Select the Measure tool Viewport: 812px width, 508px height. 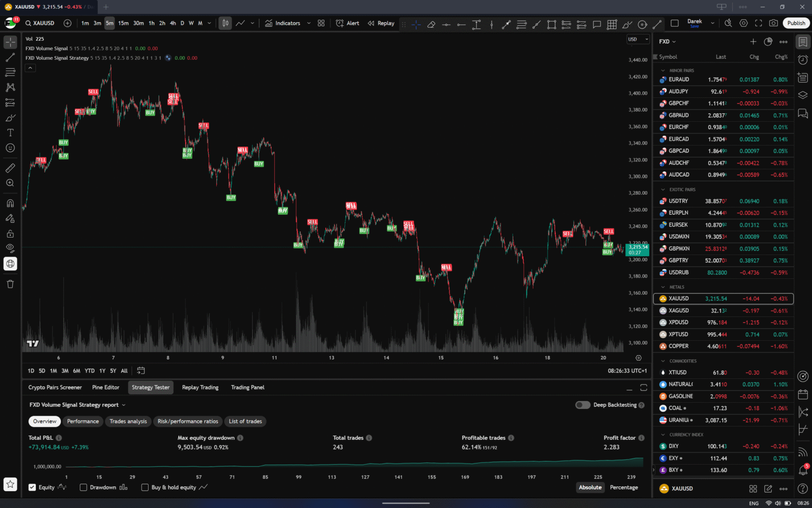pyautogui.click(x=10, y=168)
